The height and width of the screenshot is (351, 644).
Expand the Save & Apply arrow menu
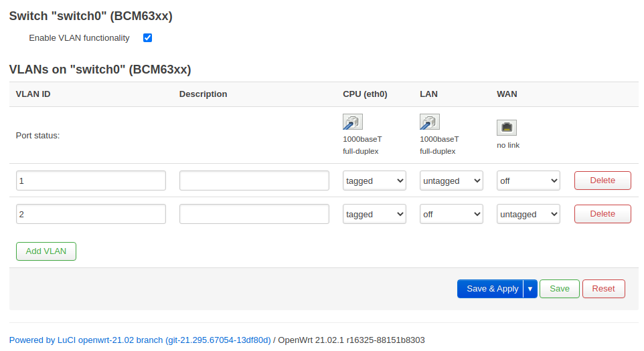(x=530, y=289)
